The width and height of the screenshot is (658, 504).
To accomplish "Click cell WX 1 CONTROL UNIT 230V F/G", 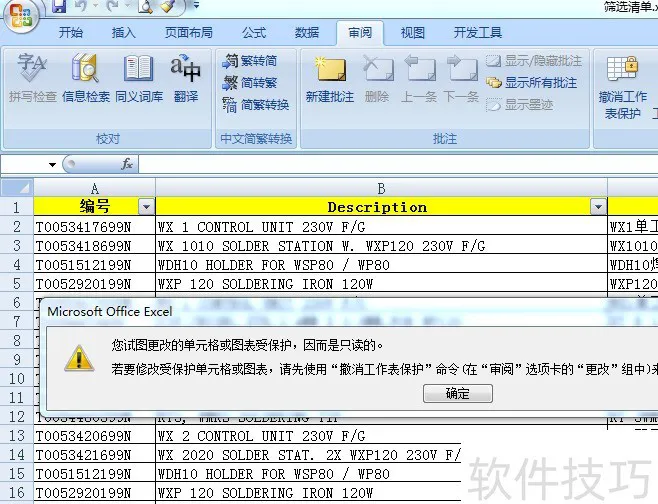I will [381, 227].
